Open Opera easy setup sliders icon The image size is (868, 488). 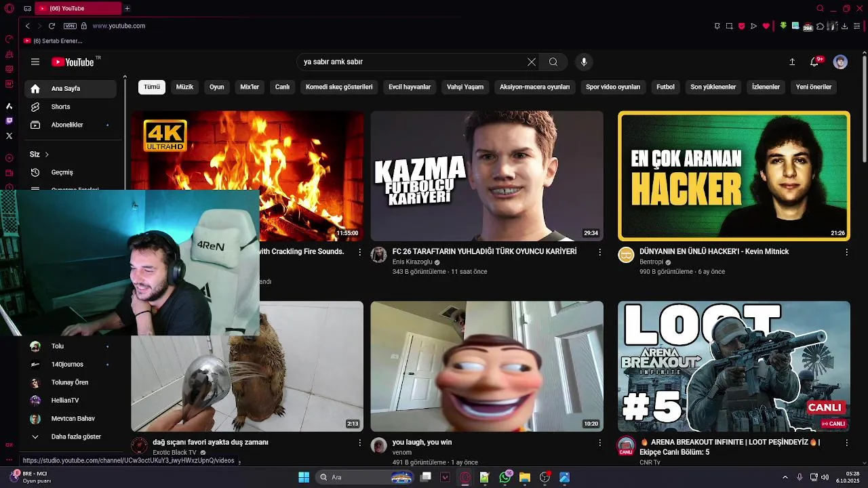point(857,26)
